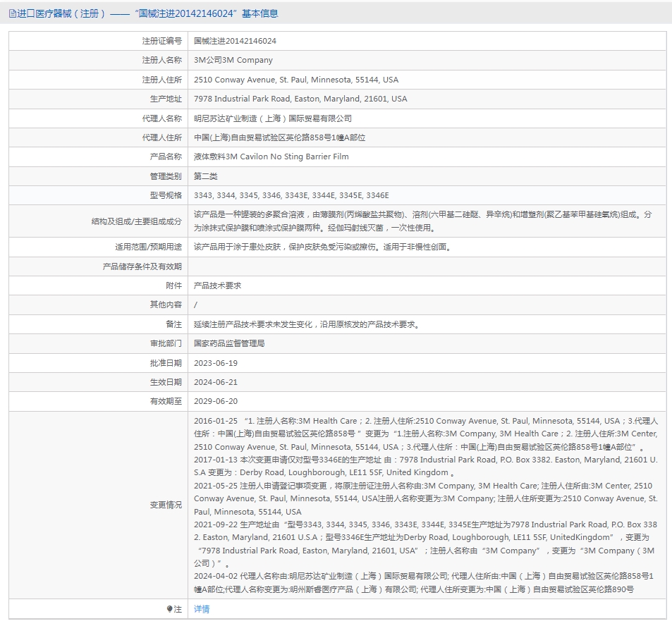Click the 生产地址 row label
This screenshot has height=626, width=672.
pyautogui.click(x=166, y=99)
